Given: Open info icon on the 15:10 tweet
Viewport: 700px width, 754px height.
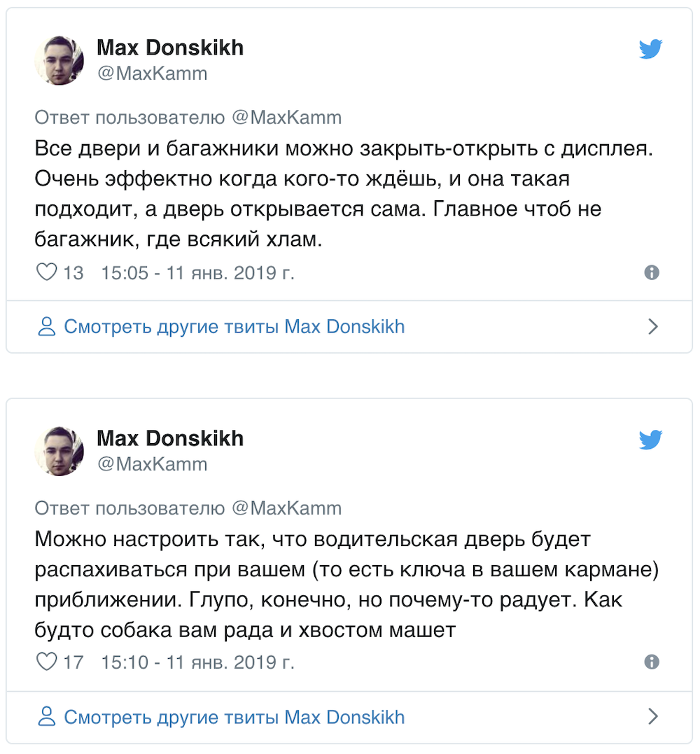Looking at the screenshot, I should point(652,662).
